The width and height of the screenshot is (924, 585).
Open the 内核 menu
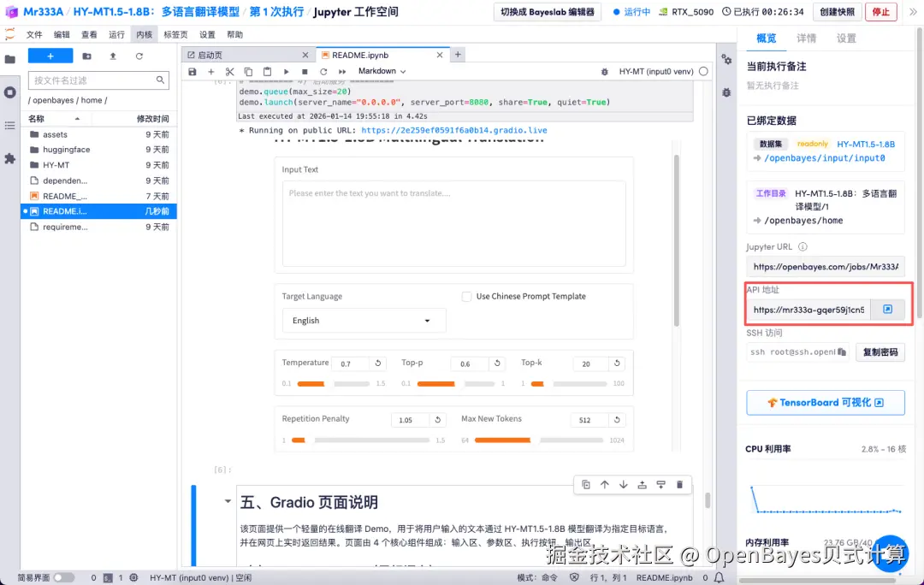pos(145,35)
